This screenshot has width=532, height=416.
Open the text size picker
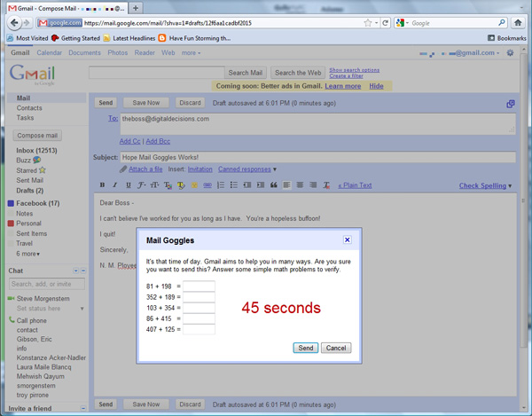pos(154,184)
